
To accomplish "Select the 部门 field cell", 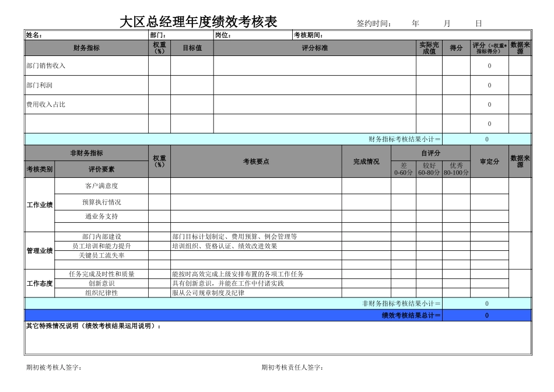I will [x=181, y=35].
